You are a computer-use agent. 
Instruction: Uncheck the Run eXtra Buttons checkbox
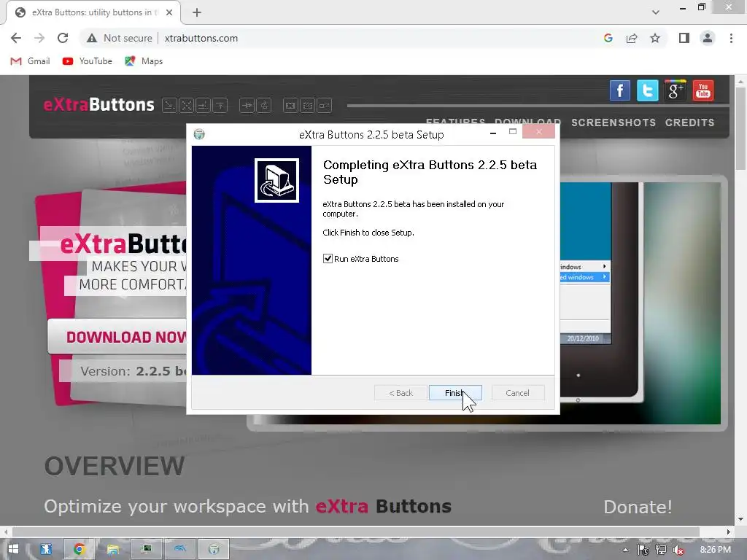pyautogui.click(x=328, y=259)
